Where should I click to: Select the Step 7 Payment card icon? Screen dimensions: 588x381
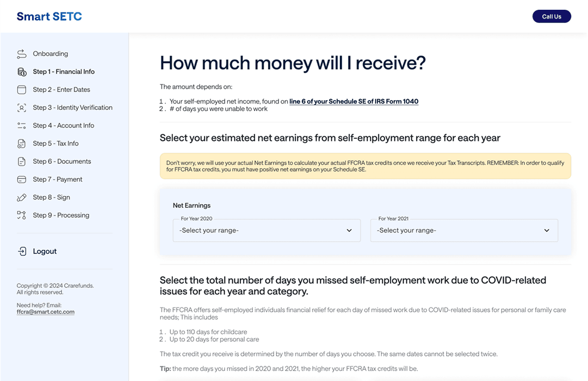pyautogui.click(x=22, y=179)
